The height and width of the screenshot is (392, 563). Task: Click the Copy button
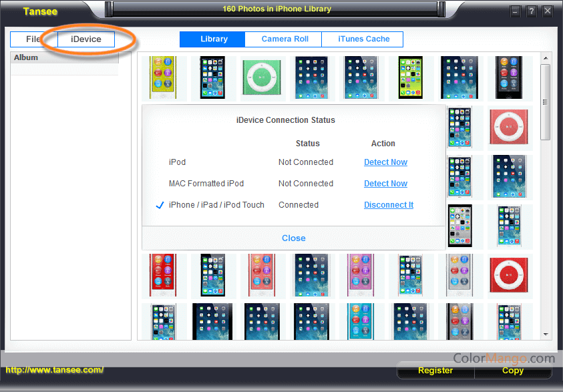point(512,371)
